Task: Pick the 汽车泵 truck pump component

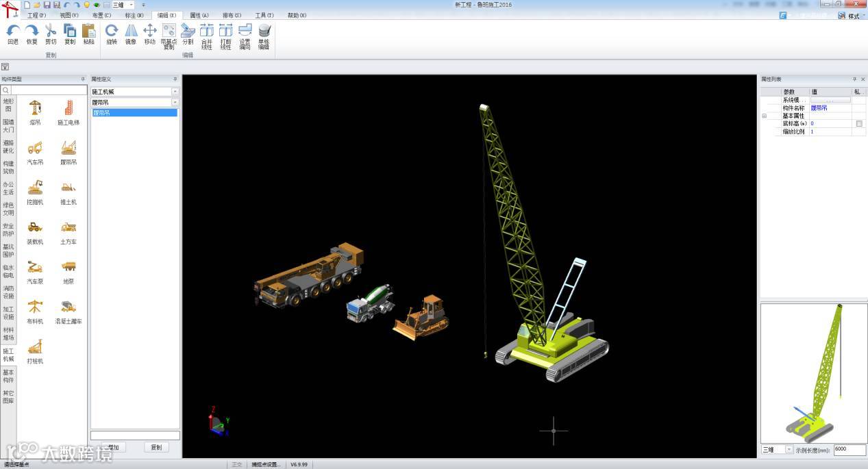Action: tap(35, 272)
